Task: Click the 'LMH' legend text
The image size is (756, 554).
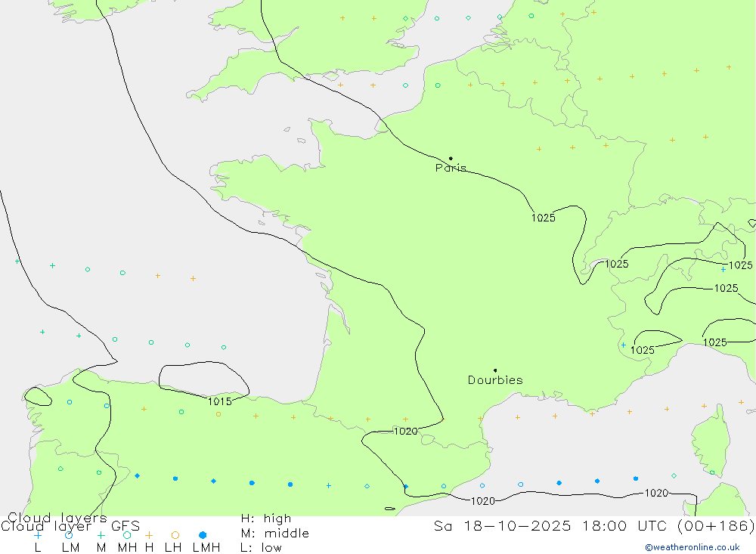Action: 206,548
